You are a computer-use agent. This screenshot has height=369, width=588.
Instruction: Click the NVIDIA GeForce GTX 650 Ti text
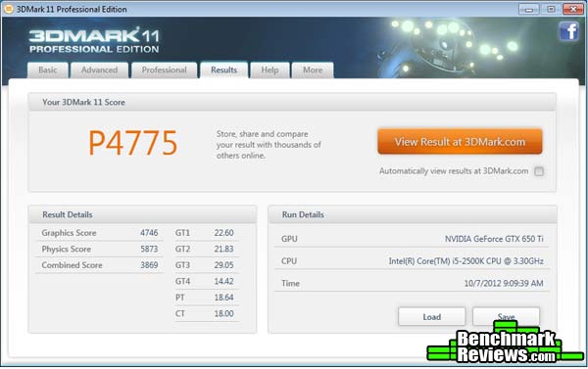coord(494,239)
